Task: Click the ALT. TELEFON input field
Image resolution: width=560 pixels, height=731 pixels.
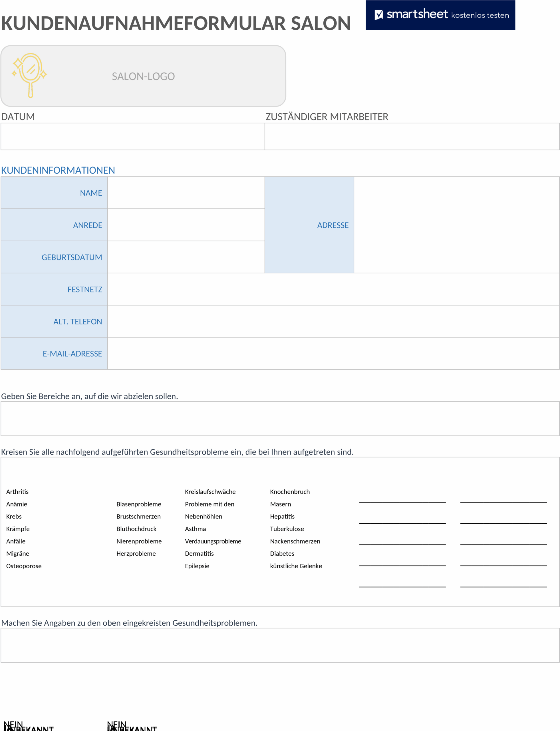Action: (333, 321)
